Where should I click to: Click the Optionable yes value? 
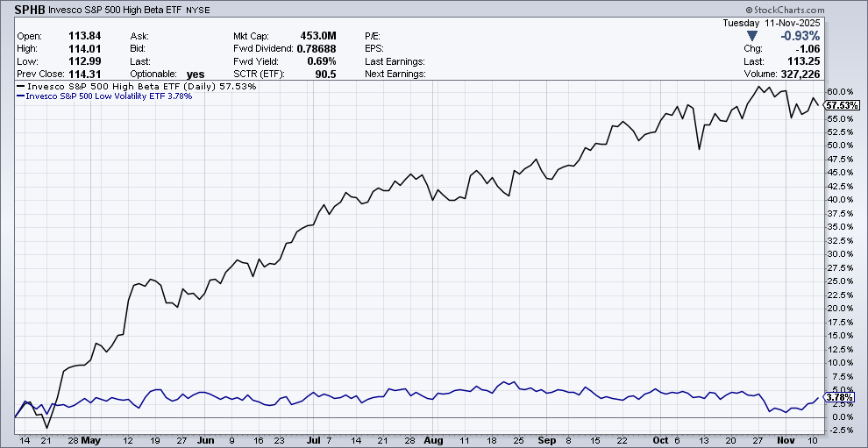(x=196, y=74)
